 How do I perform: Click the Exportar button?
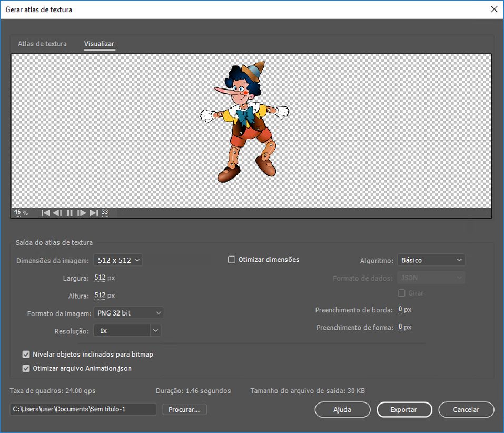[404, 409]
